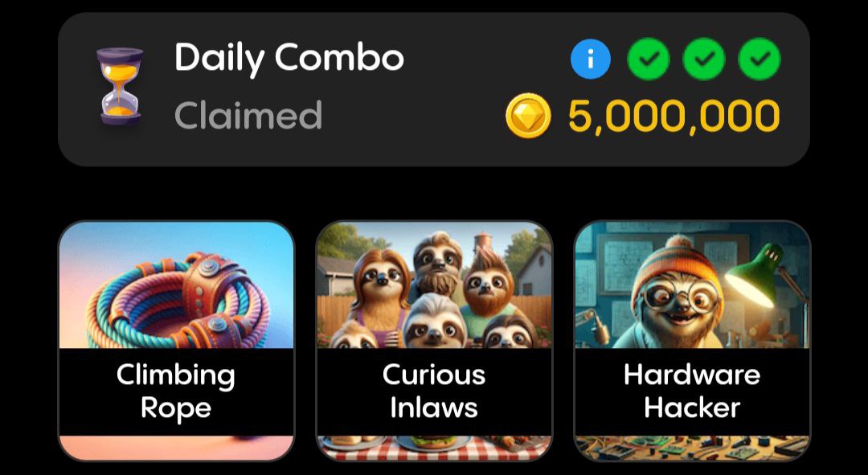Open the Climbing Rope card image
Viewport: 868px width, 475px height.
click(x=176, y=285)
